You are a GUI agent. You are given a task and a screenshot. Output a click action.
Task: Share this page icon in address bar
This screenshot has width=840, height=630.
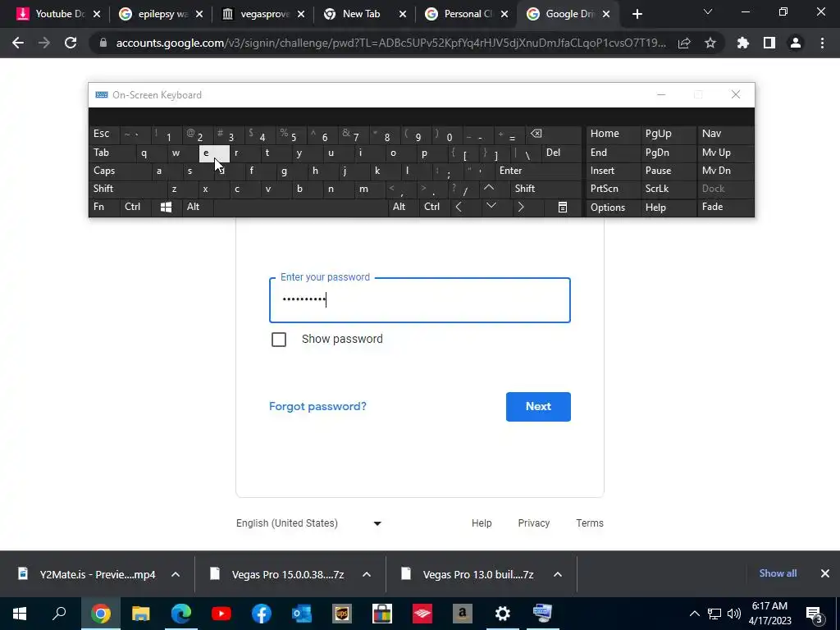(684, 43)
